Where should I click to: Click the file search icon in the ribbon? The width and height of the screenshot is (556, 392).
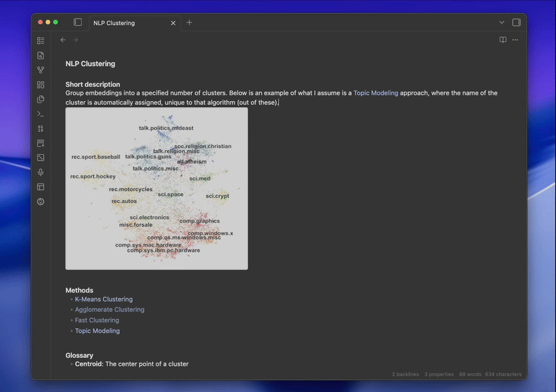40,56
